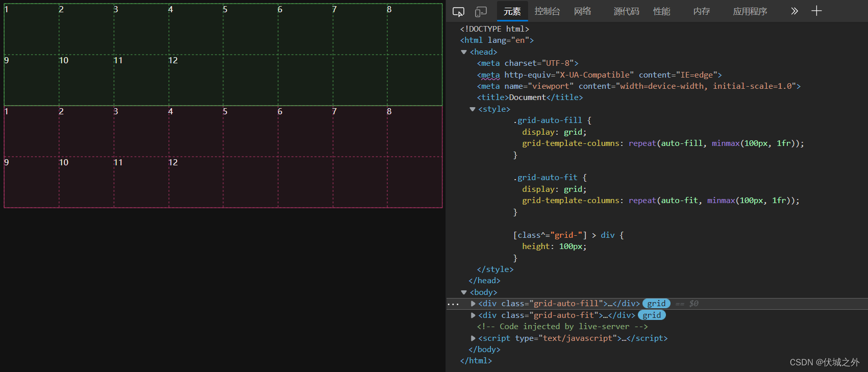Collapse the style element
Screen dimensions: 868x372
(x=473, y=109)
